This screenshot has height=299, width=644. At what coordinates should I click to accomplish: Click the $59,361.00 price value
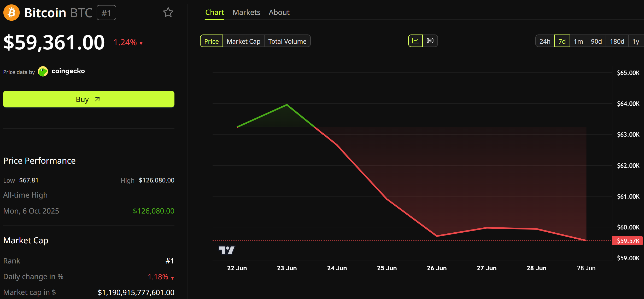[x=54, y=42]
